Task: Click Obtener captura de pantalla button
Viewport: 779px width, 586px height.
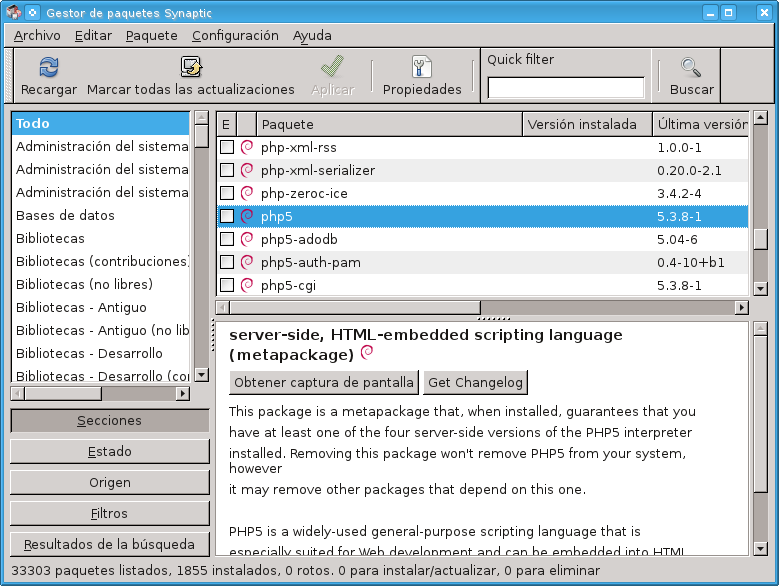Action: click(x=324, y=382)
